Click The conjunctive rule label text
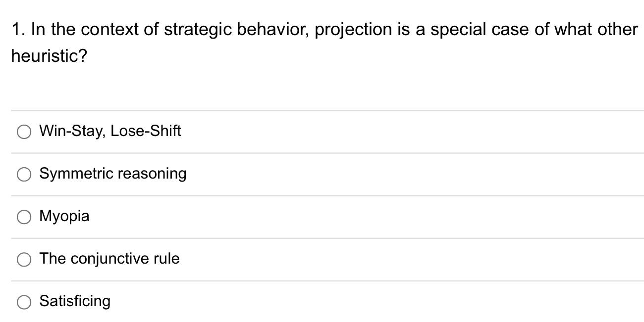This screenshot has width=644, height=322. [x=110, y=258]
